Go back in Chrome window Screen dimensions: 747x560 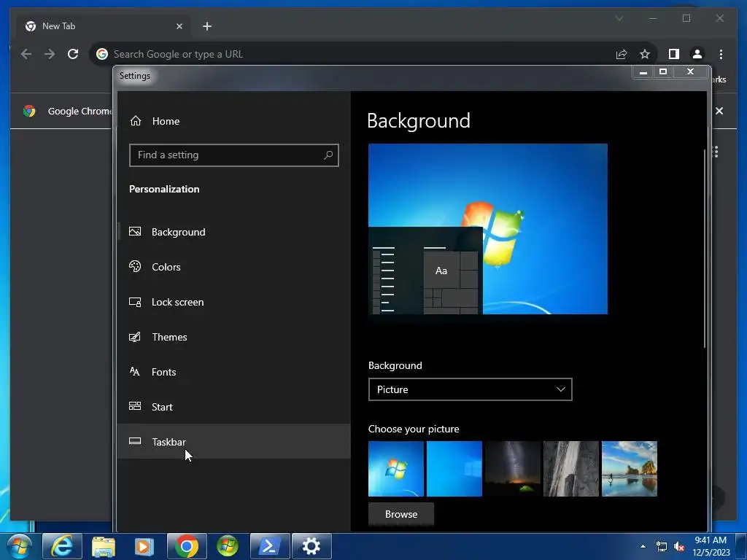point(26,54)
